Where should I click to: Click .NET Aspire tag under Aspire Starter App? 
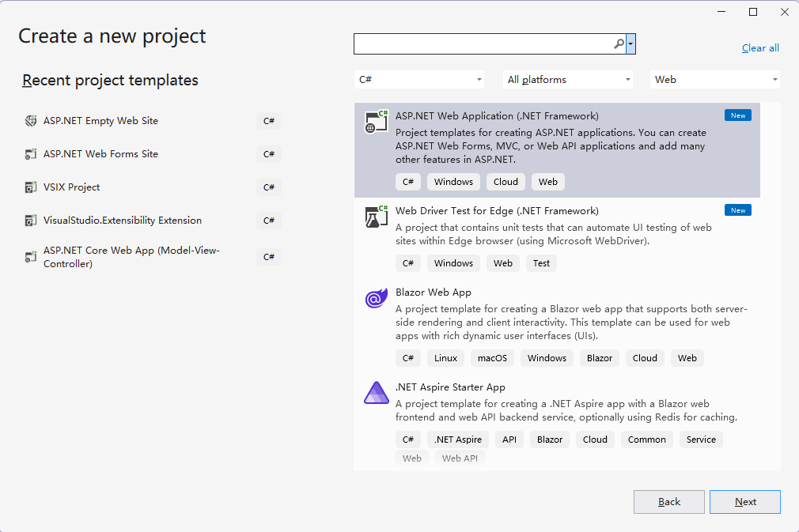click(457, 440)
